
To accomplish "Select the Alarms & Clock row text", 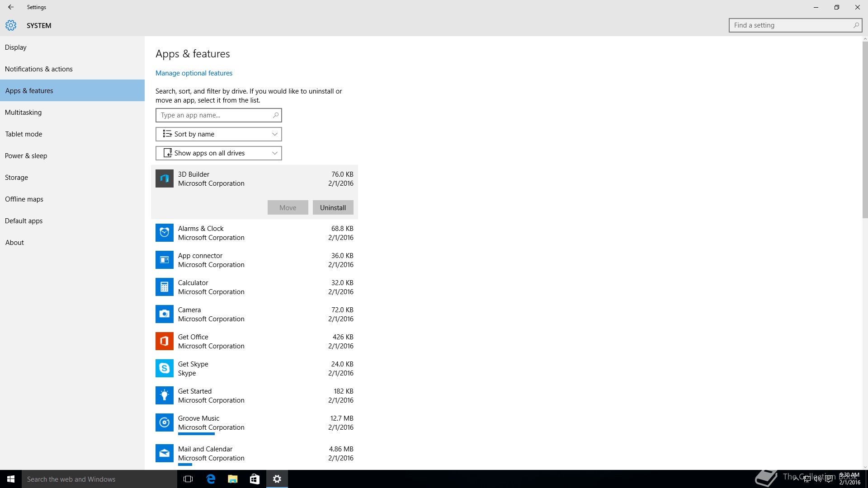I will coord(201,229).
